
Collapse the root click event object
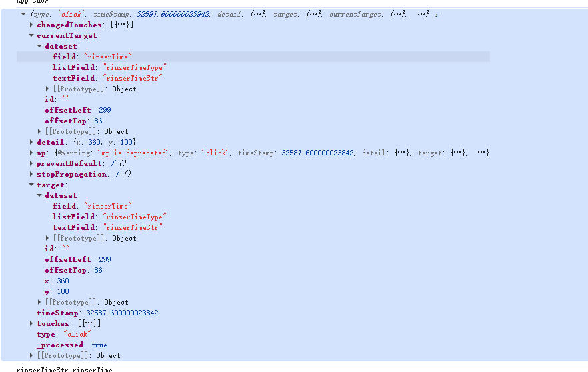tap(24, 14)
